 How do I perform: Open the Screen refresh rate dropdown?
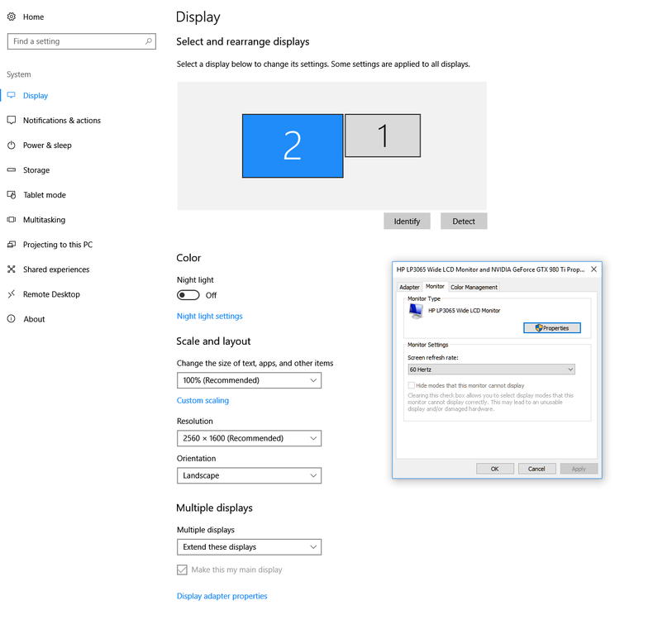click(x=491, y=369)
